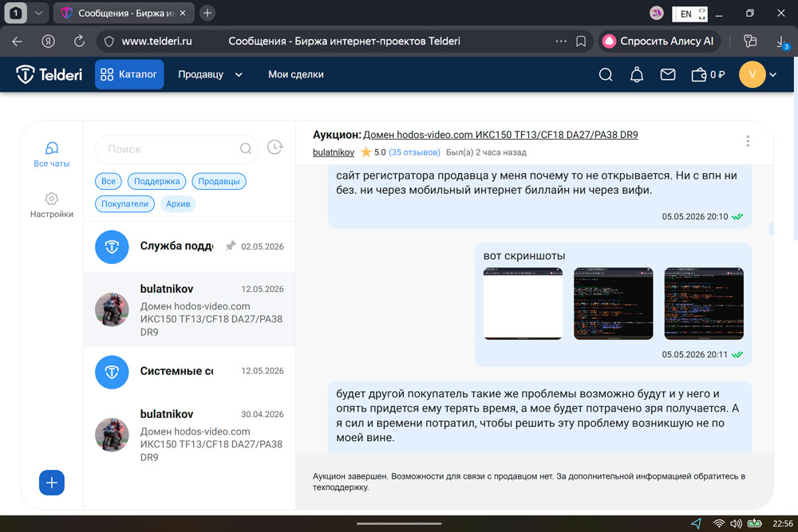The height and width of the screenshot is (532, 798).
Task: Open notifications bell icon
Action: (x=637, y=75)
